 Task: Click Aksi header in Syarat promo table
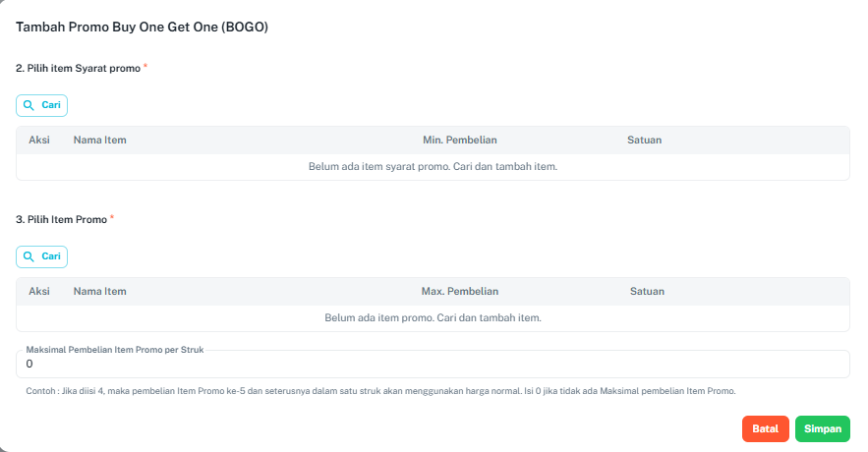[39, 140]
